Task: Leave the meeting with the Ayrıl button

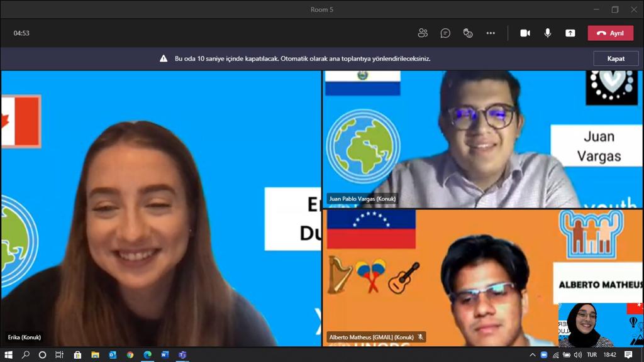Action: [610, 33]
